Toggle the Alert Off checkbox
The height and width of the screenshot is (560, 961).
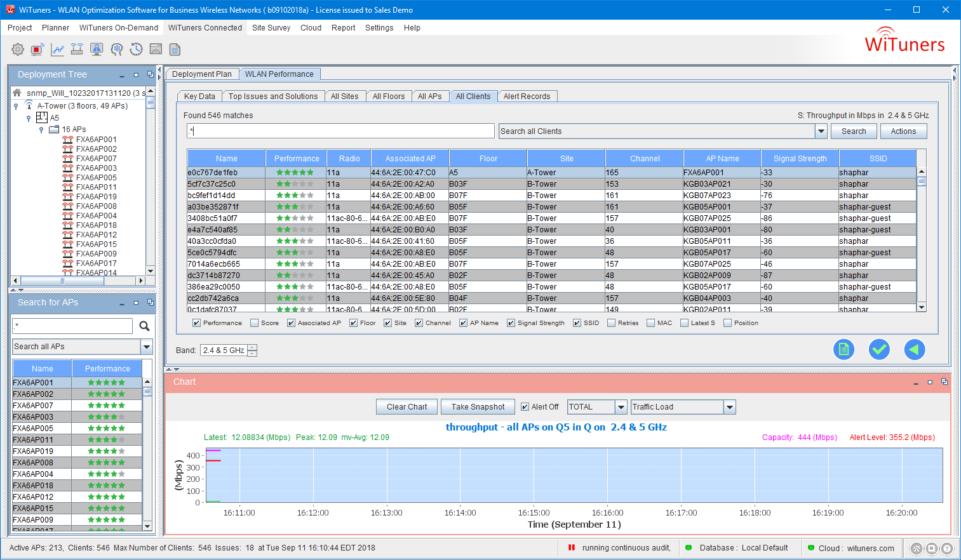click(x=525, y=407)
